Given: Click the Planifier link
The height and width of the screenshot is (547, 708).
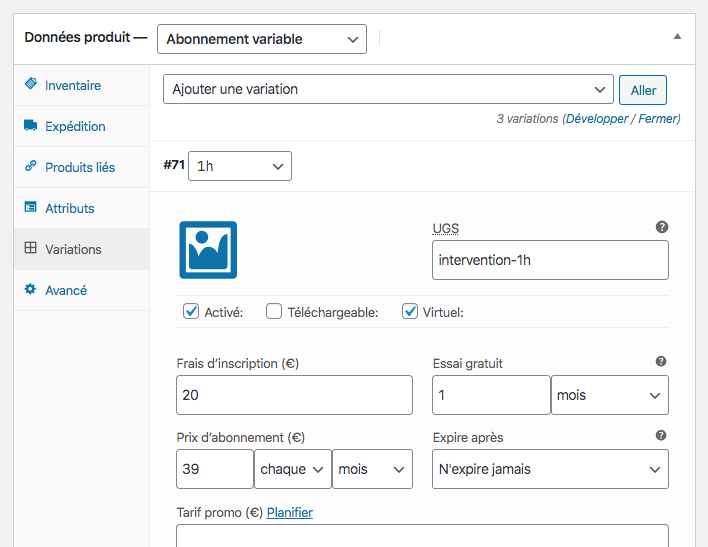Looking at the screenshot, I should coord(290,513).
